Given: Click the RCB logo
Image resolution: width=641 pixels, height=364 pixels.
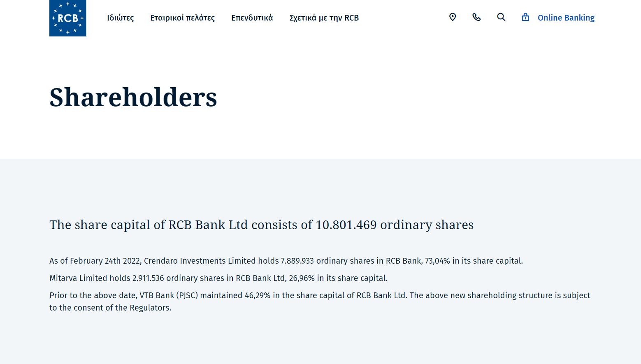Looking at the screenshot, I should [68, 18].
